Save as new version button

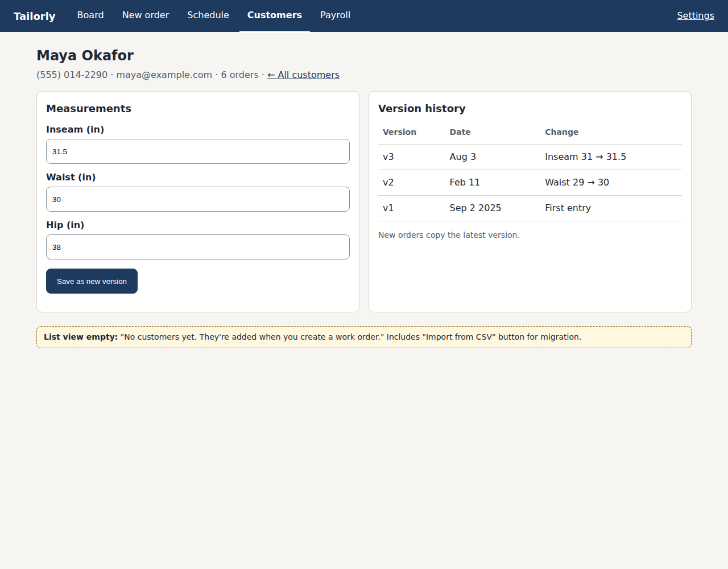(92, 281)
